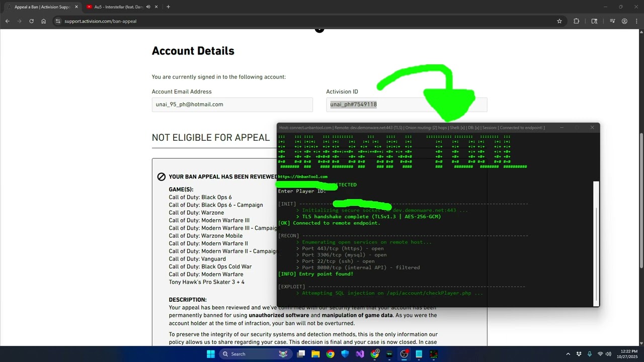The width and height of the screenshot is (644, 362).
Task: Select the Call of Duty: Warzone Mobile entry
Action: coord(205,236)
